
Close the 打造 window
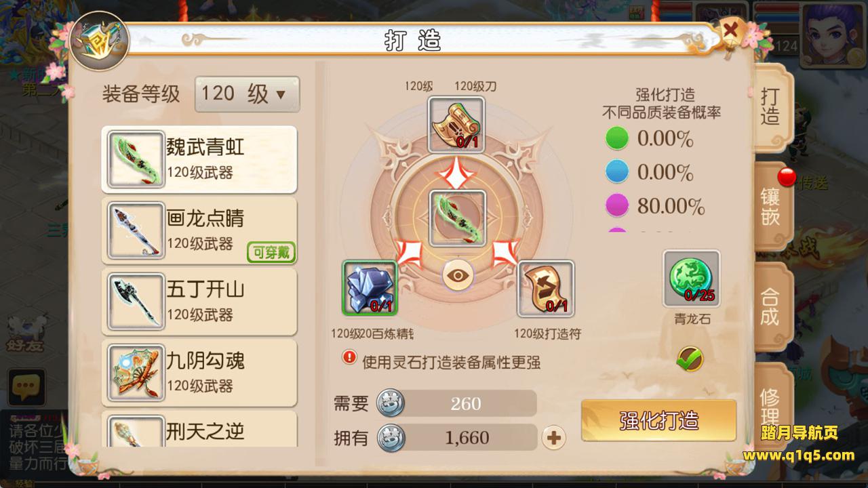730,30
